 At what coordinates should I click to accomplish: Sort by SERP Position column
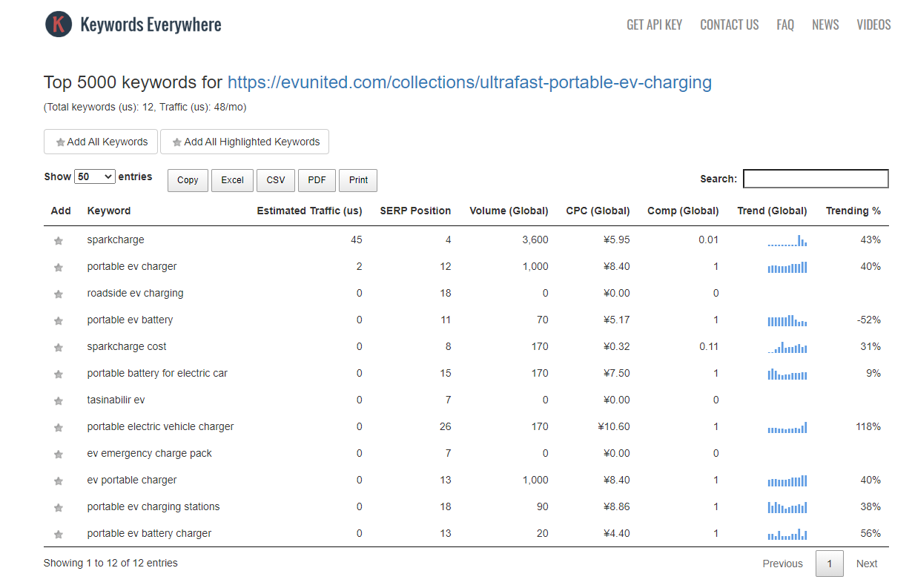click(415, 211)
